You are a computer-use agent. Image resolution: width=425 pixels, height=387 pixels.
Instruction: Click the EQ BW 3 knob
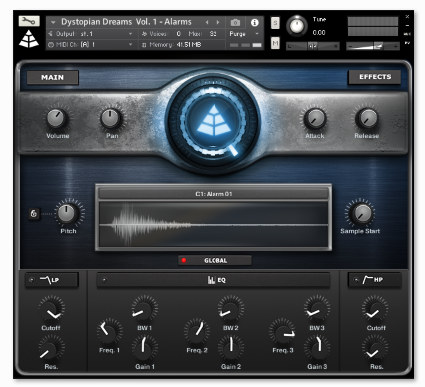click(x=317, y=309)
